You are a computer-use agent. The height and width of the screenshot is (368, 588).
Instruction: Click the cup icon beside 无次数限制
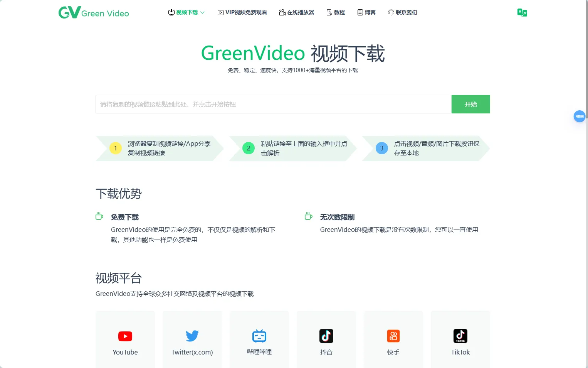coord(309,216)
